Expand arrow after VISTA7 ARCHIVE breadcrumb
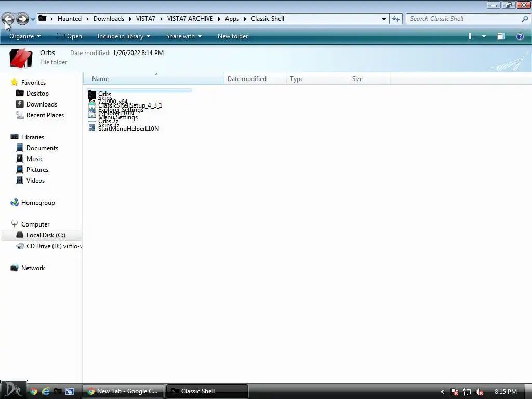Image resolution: width=532 pixels, height=399 pixels. 219,19
